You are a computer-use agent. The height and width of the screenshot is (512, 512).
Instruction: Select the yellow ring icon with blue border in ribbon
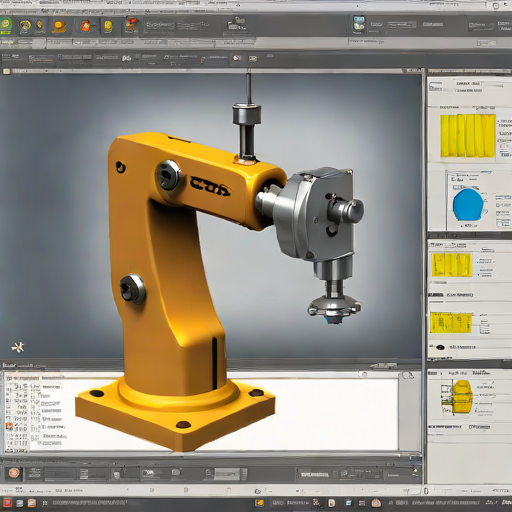click(25, 26)
